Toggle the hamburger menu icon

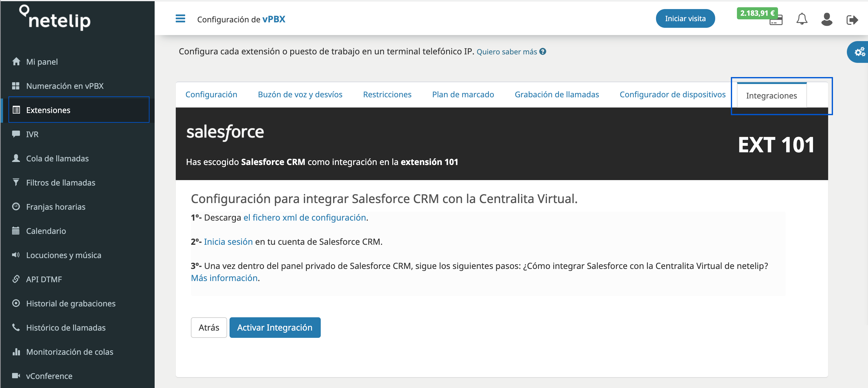coord(180,18)
